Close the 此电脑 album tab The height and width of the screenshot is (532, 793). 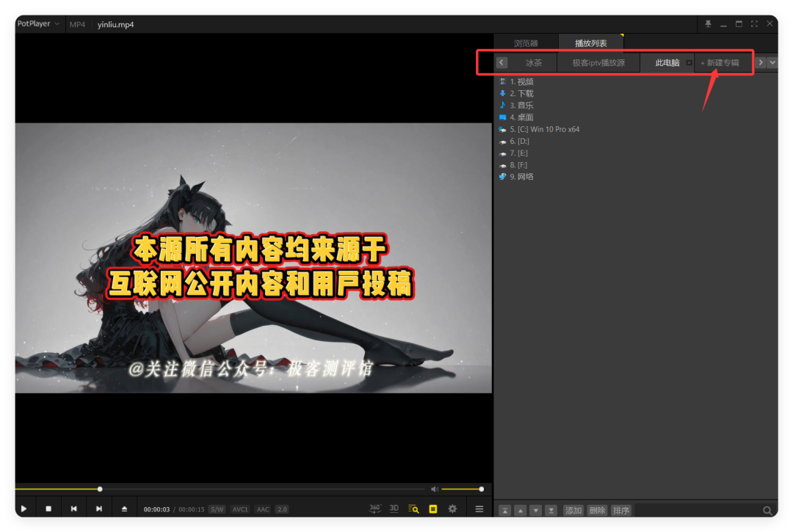[x=689, y=62]
